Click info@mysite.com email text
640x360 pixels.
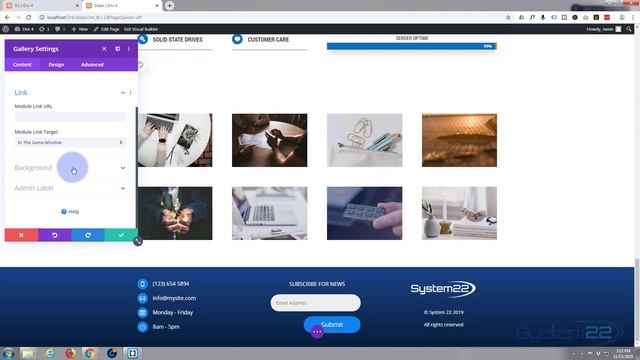pos(174,298)
